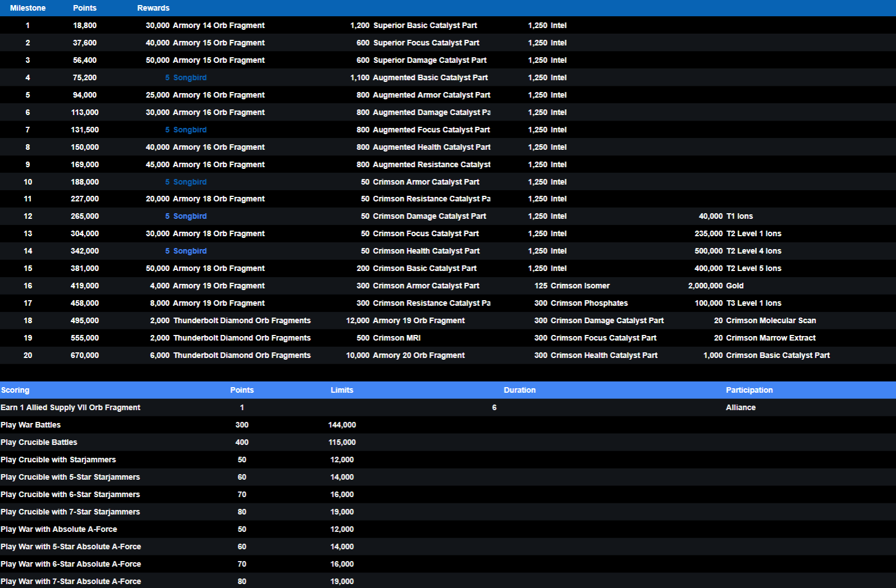Select the Scoring header in lower table

click(x=15, y=390)
